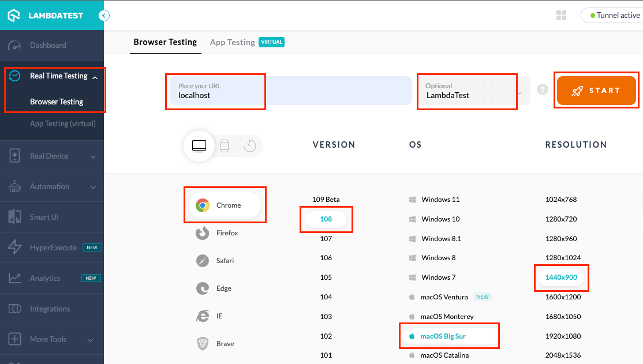This screenshot has height=364, width=643.
Task: Collapse the sidebar with the arrow button
Action: pos(104,16)
